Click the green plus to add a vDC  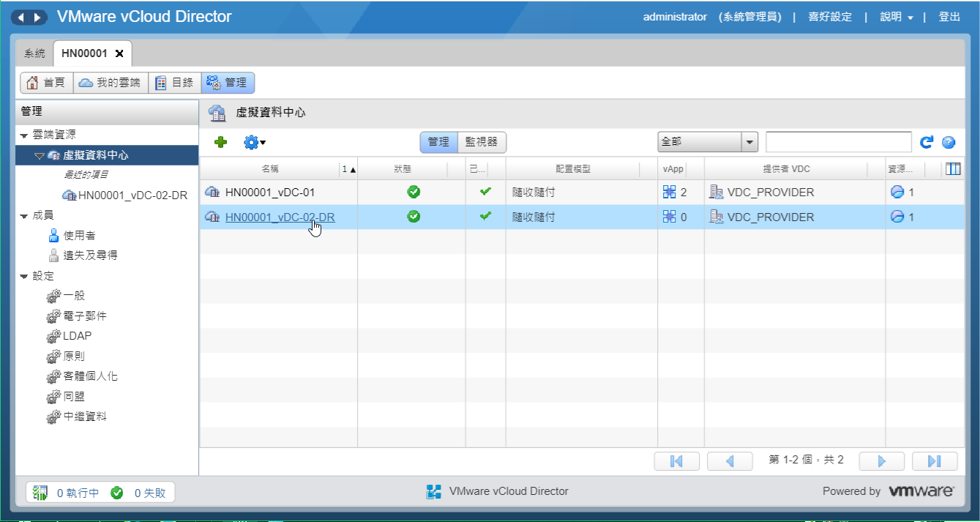(x=220, y=141)
